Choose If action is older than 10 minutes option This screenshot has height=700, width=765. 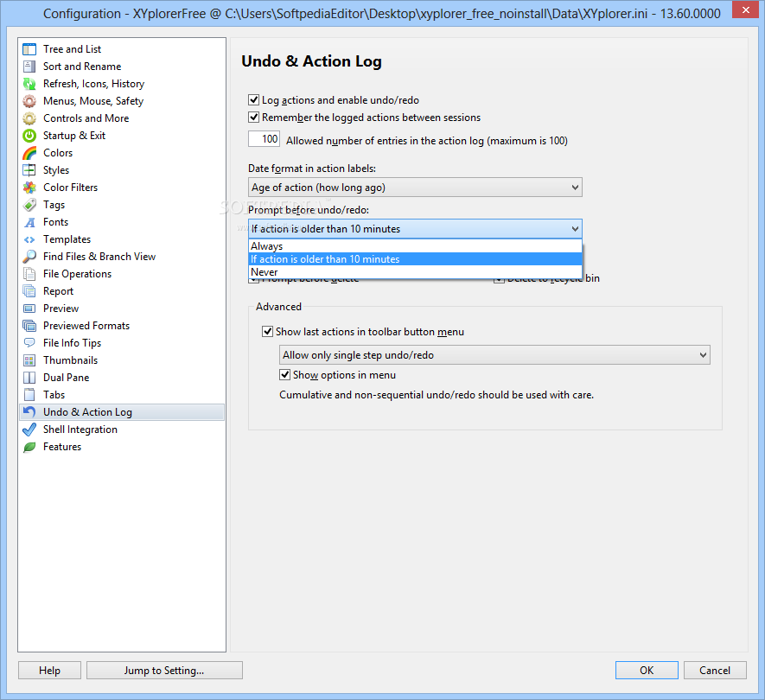point(415,259)
